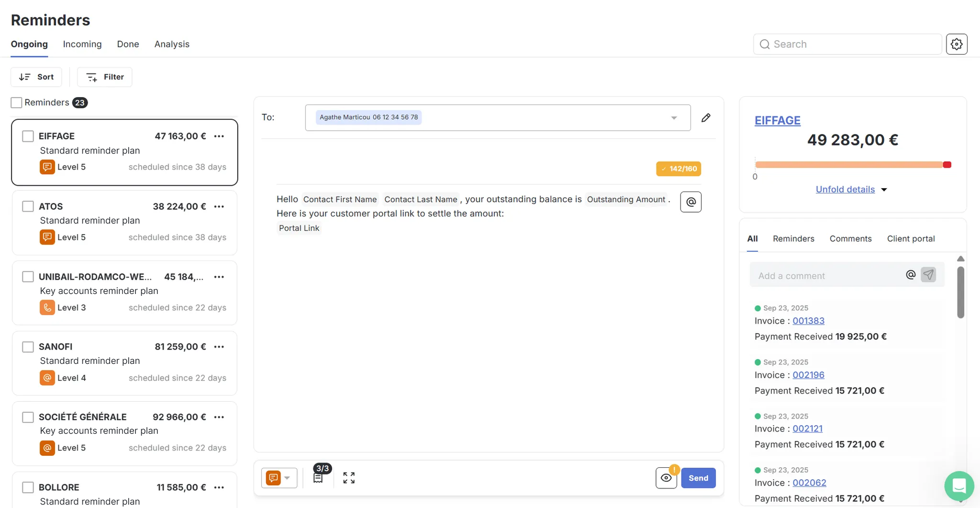Select the Client portal tab
This screenshot has width=980, height=508.
point(911,238)
